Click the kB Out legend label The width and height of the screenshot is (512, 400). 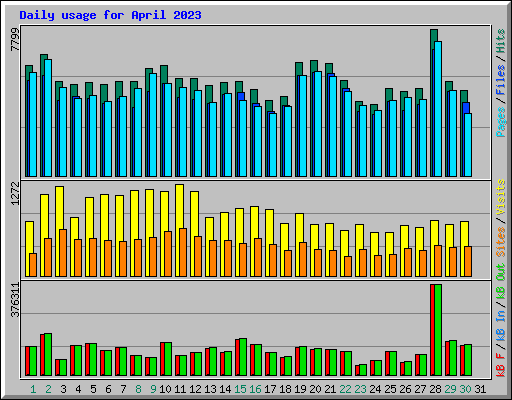[500, 281]
